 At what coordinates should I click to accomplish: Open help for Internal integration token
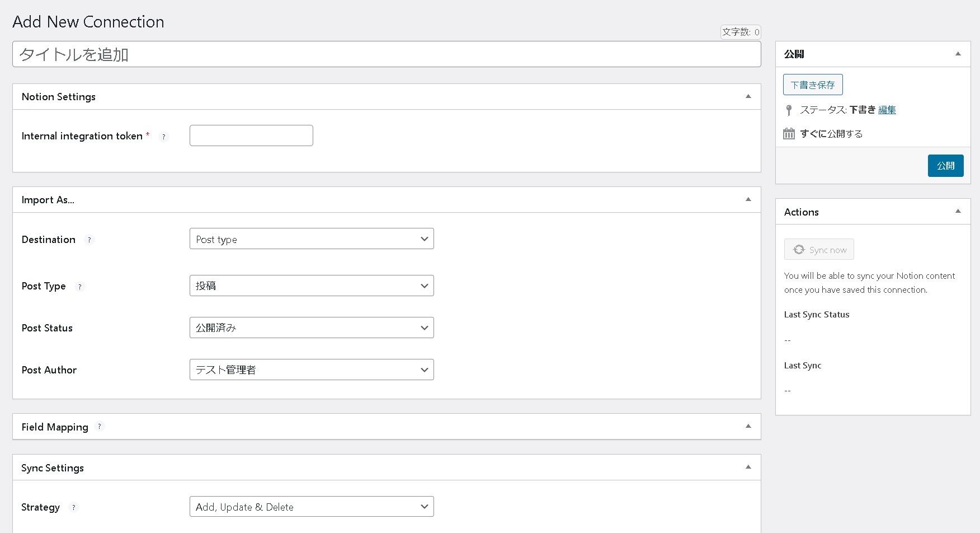tap(164, 136)
